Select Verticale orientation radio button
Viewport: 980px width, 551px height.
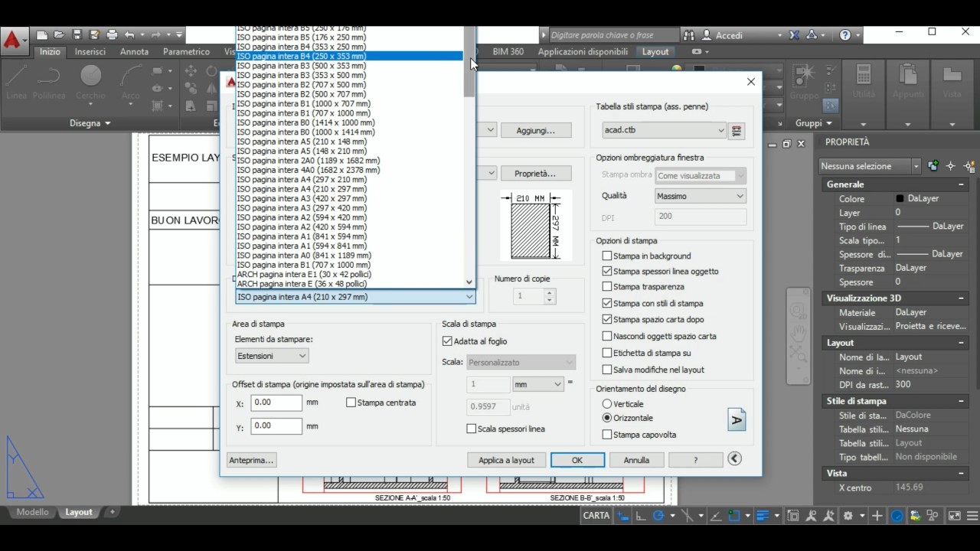[x=607, y=403]
